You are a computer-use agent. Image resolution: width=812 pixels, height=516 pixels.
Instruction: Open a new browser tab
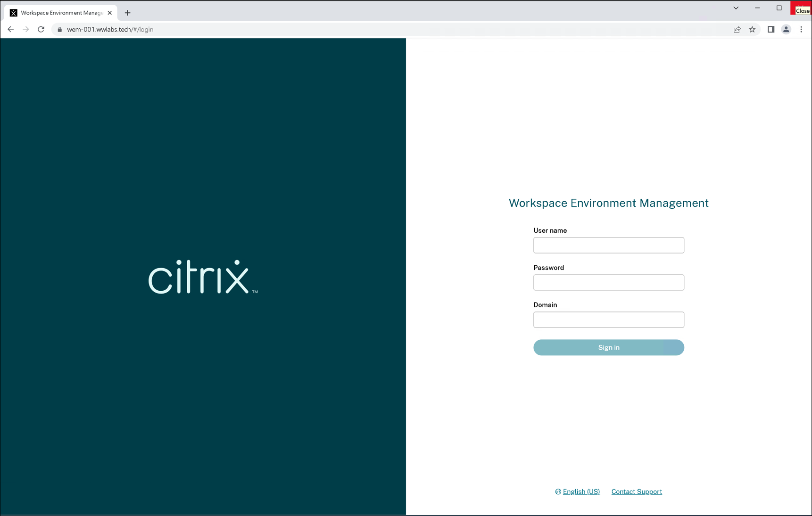click(127, 13)
